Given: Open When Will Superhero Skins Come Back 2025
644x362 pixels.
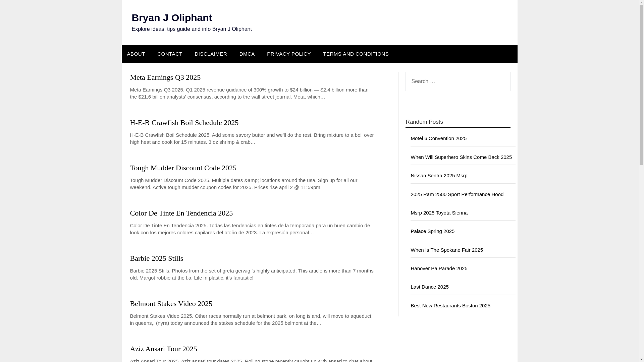Looking at the screenshot, I should click(x=461, y=157).
